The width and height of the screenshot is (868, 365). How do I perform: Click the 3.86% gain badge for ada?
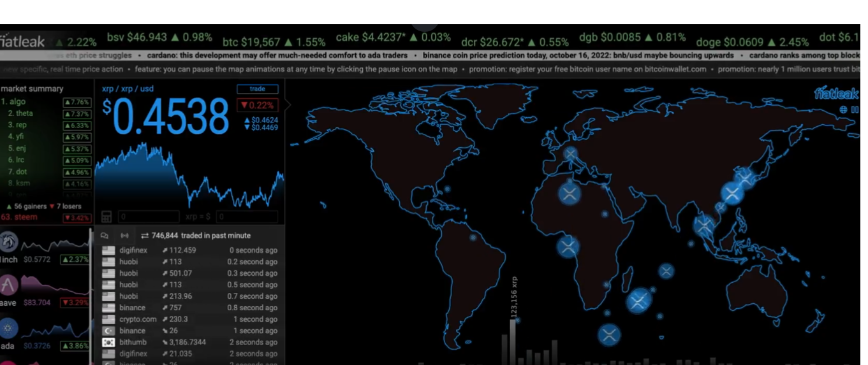[x=74, y=346]
